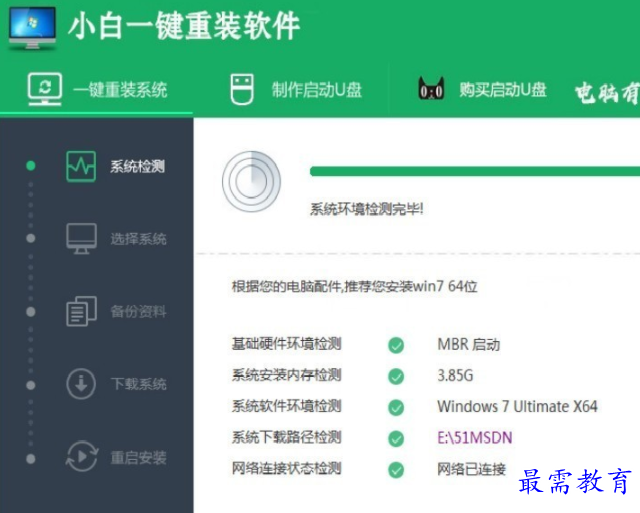Open the 一键重装系统 tab
The image size is (640, 513).
[97, 89]
